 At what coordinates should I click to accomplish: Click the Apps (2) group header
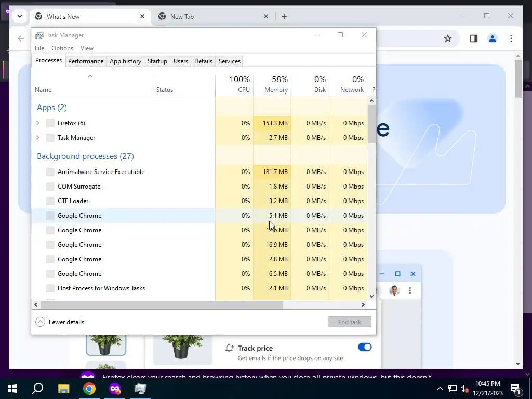point(52,108)
